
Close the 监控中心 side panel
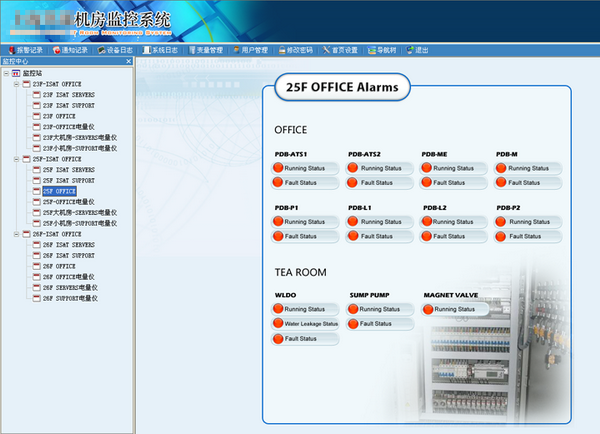126,61
